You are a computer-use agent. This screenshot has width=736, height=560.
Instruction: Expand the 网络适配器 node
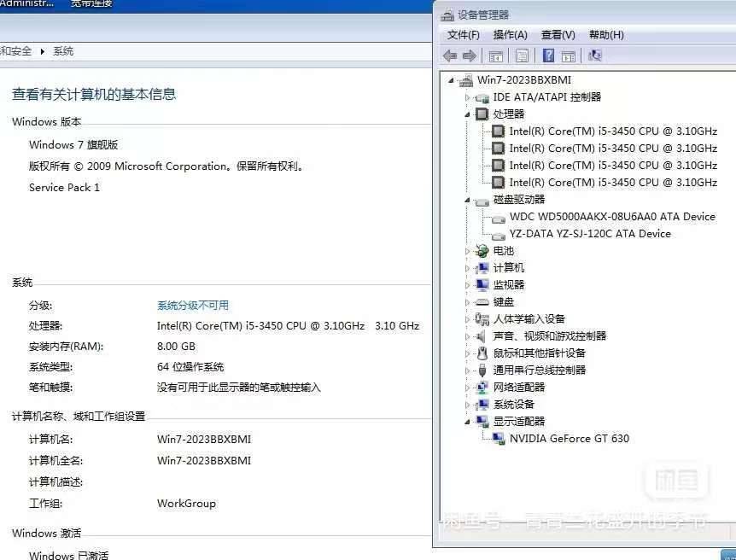click(x=467, y=388)
